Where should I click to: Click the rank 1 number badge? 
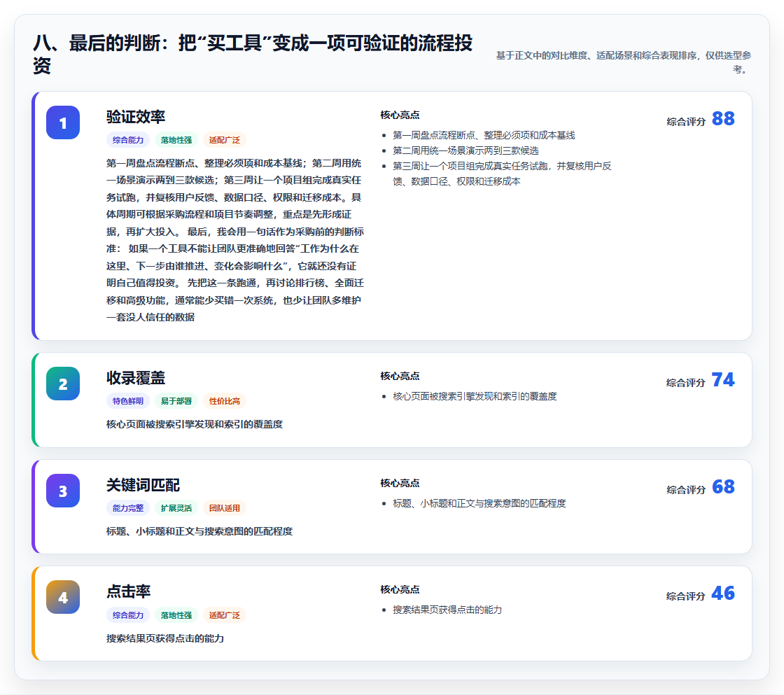(x=63, y=122)
